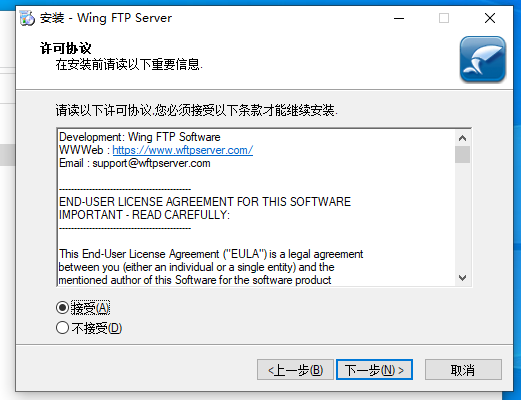Go back with the 上一步(B) button
This screenshot has height=400, width=521.
point(295,370)
